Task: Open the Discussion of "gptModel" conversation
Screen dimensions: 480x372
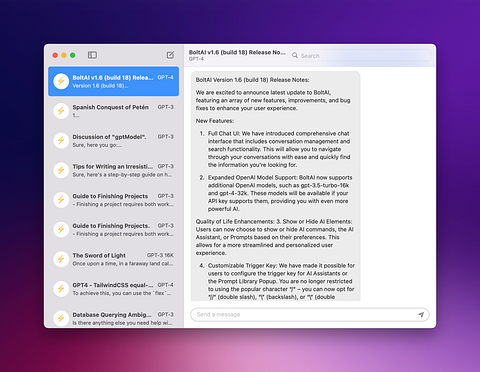Action: pos(114,141)
